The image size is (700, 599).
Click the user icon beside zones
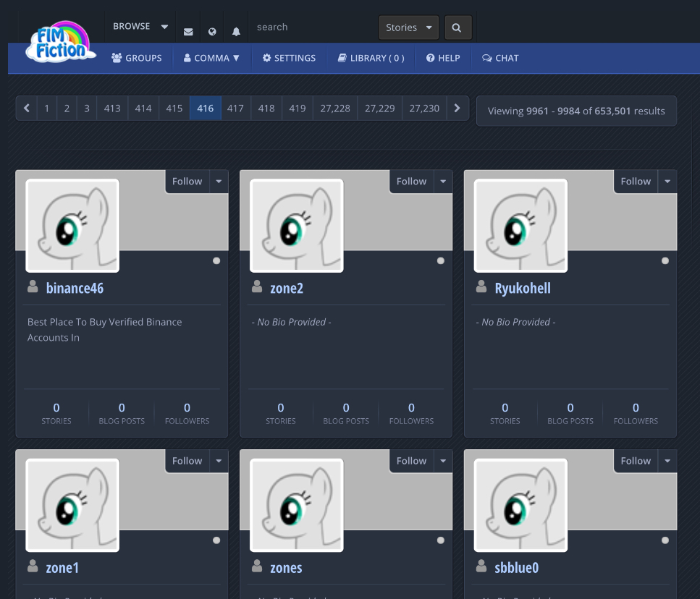pos(257,566)
